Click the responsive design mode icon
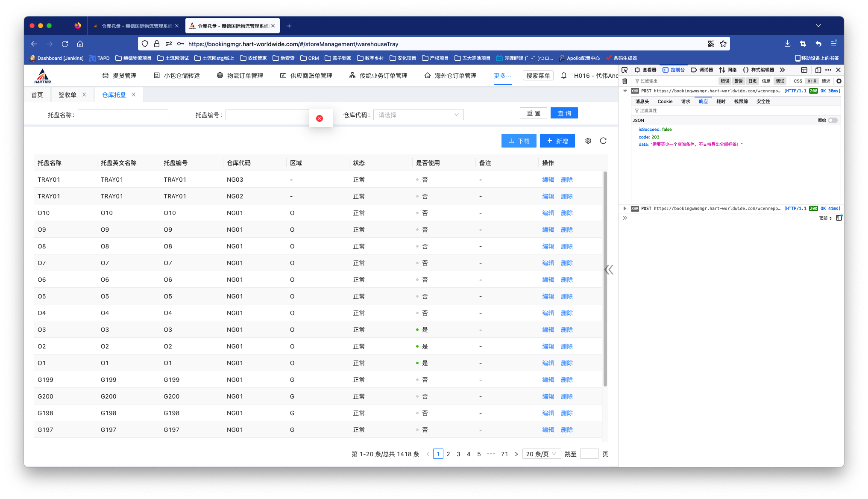The image size is (868, 499). pyautogui.click(x=818, y=70)
